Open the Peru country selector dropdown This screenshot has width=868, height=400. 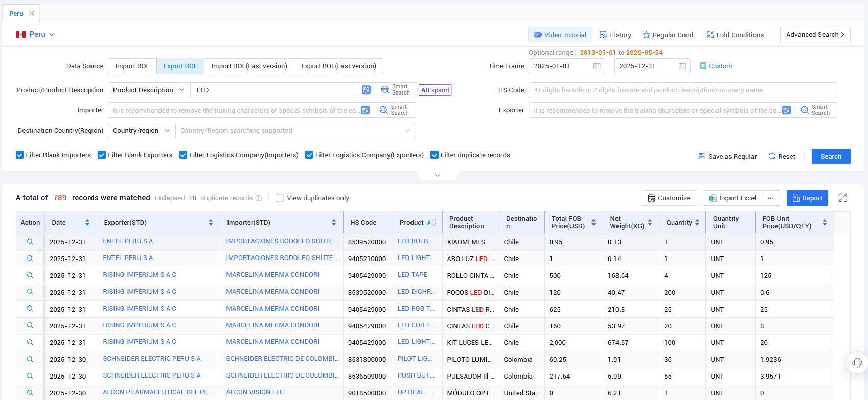(35, 34)
